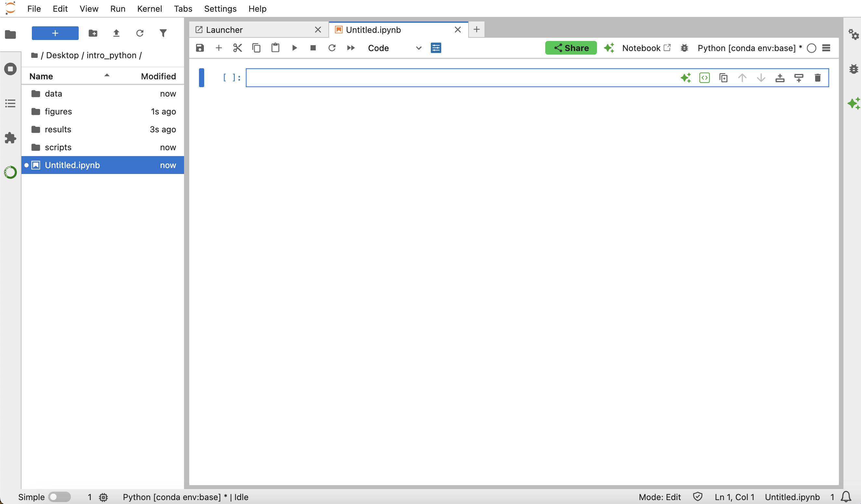Open the Extension Manager sidebar panel
The width and height of the screenshot is (861, 504).
[10, 138]
